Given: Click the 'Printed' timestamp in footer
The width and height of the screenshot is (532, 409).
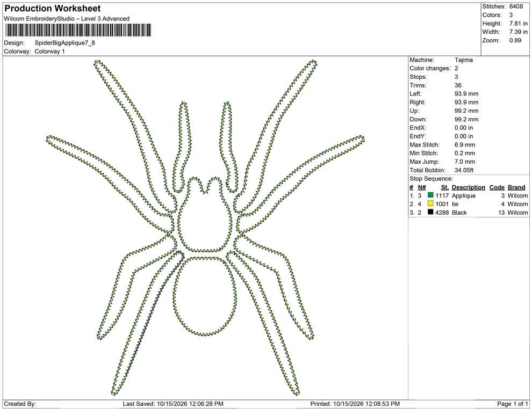Looking at the screenshot, I should (355, 404).
